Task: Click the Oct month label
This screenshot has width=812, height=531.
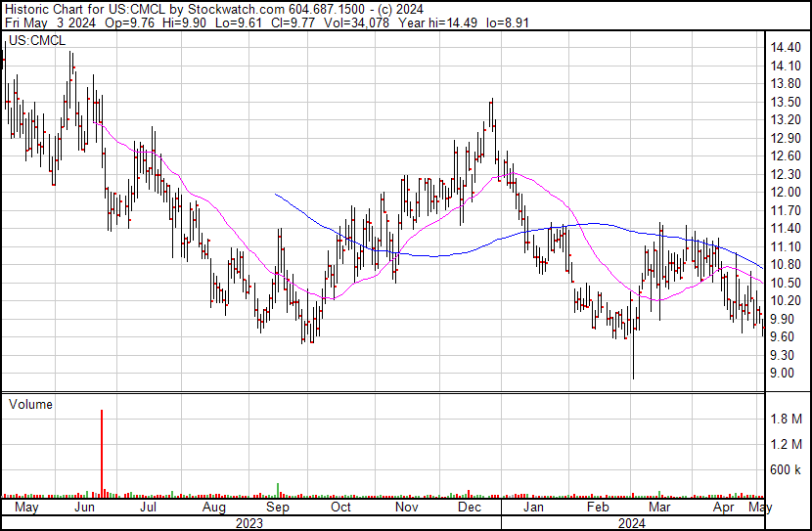Action: point(340,508)
